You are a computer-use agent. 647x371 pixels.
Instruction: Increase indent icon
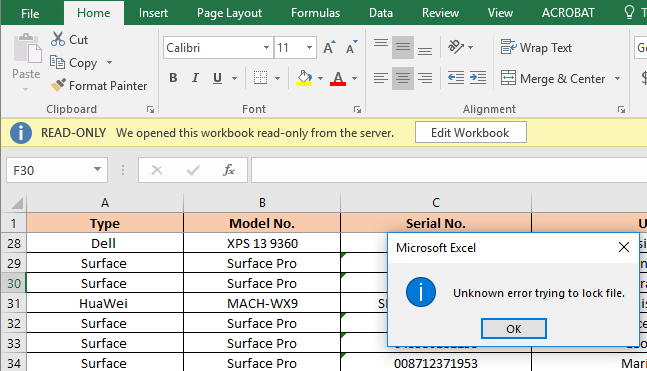point(478,78)
